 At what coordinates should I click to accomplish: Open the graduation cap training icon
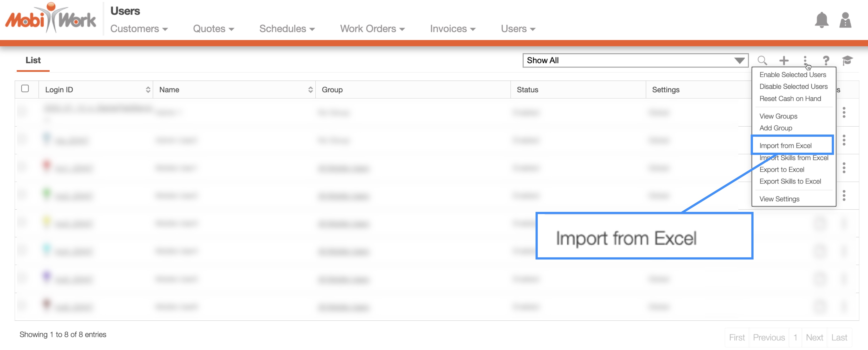[847, 60]
